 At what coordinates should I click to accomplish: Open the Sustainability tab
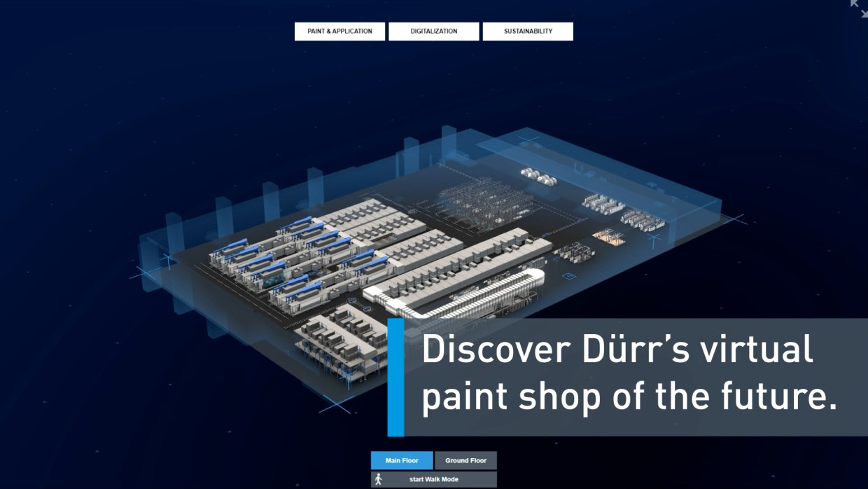[528, 32]
